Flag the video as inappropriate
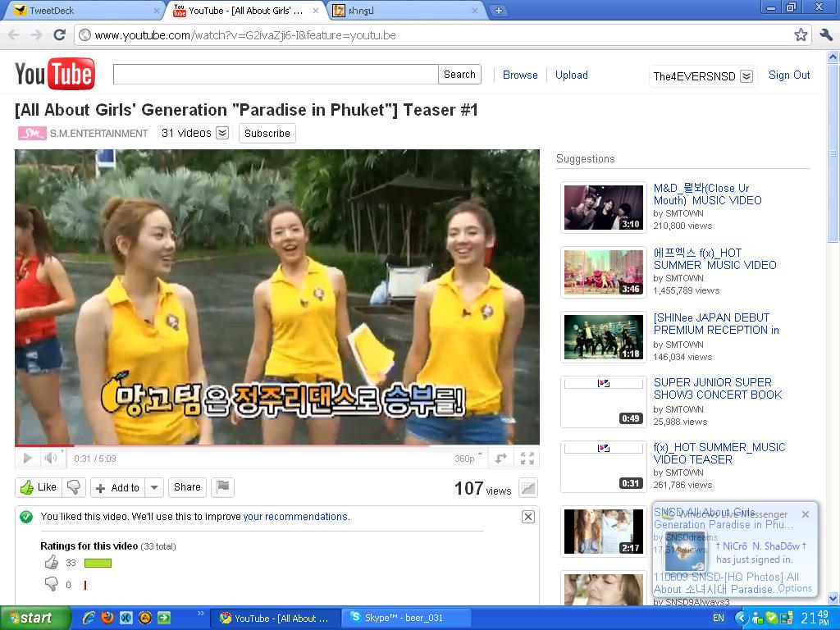This screenshot has width=840, height=630. coord(223,487)
